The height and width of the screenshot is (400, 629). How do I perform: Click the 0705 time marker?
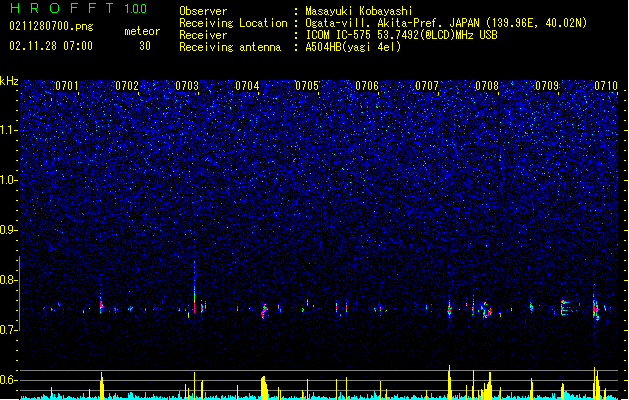point(307,86)
